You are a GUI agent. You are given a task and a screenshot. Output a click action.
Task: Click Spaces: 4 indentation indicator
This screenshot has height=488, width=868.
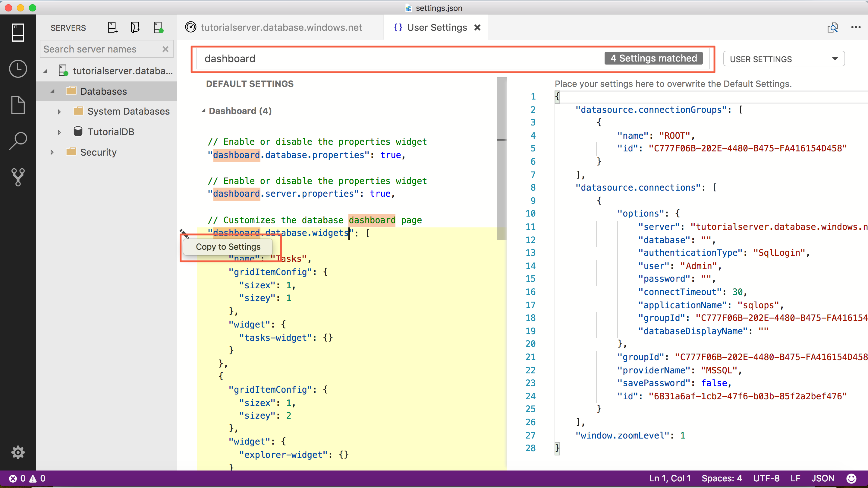722,478
